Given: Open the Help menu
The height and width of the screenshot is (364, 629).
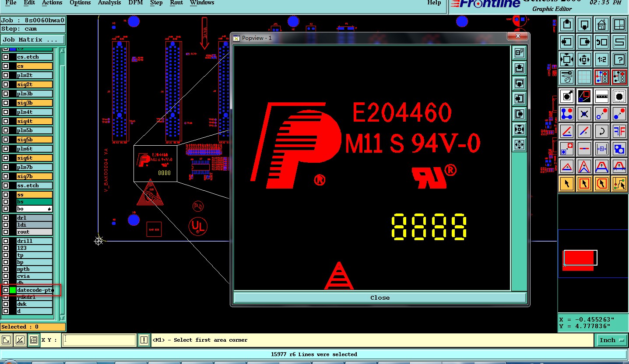Looking at the screenshot, I should tap(434, 3).
